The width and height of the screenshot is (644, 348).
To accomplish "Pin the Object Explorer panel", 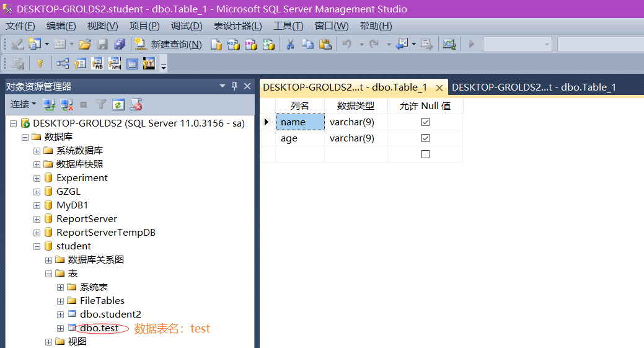I will pyautogui.click(x=234, y=86).
